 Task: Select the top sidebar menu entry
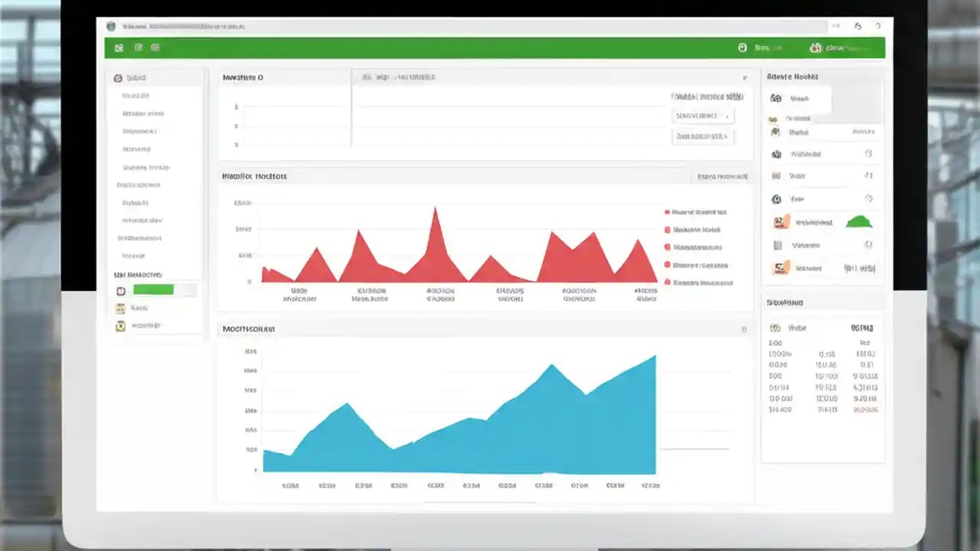point(136,95)
